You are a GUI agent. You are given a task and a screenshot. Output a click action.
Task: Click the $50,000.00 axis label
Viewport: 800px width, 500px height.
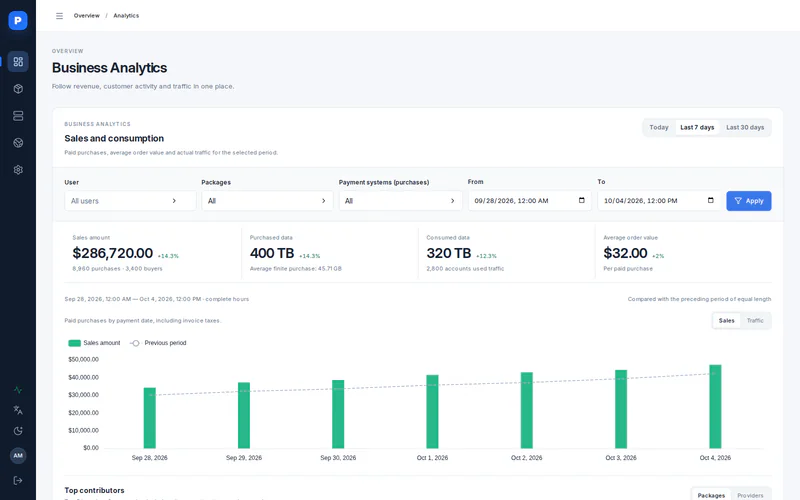pyautogui.click(x=84, y=360)
